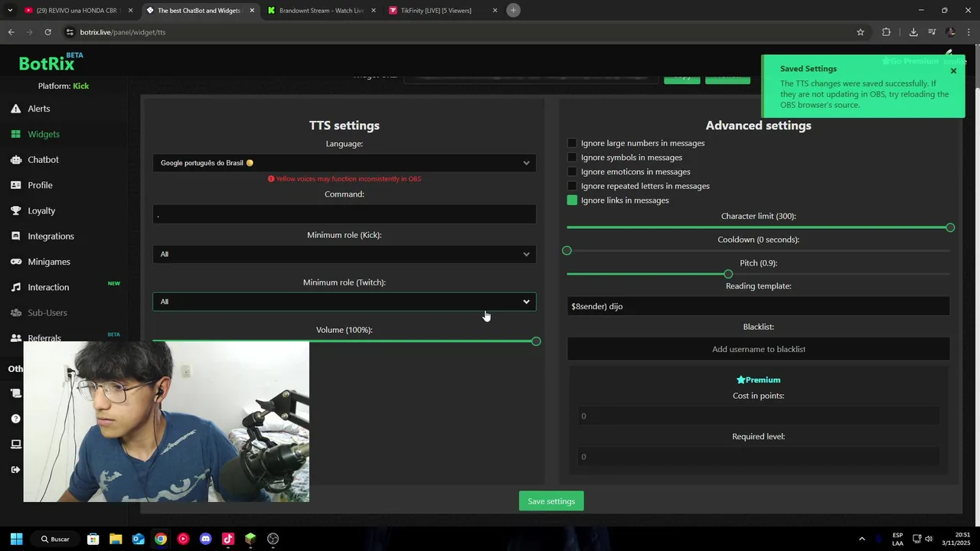This screenshot has width=980, height=551.
Task: Bookmark this page with the star icon
Action: pos(861,32)
